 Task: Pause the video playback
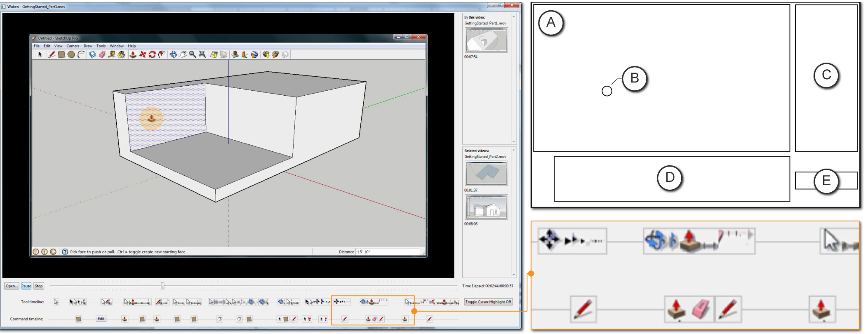point(26,286)
